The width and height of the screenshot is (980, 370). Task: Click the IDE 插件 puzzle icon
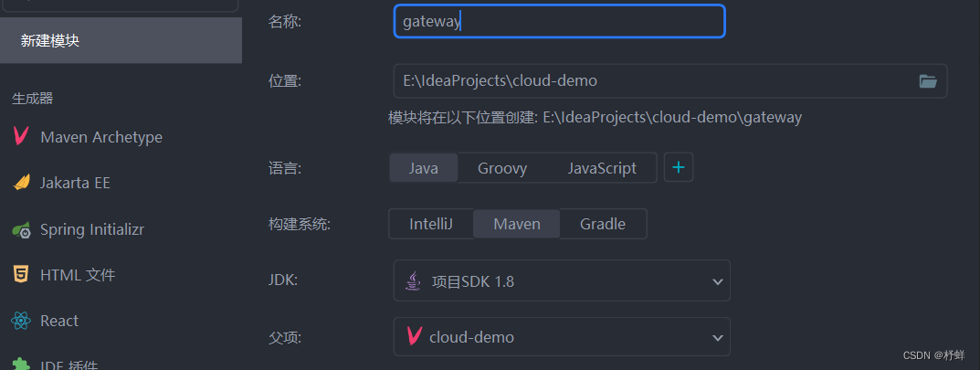coord(21,364)
